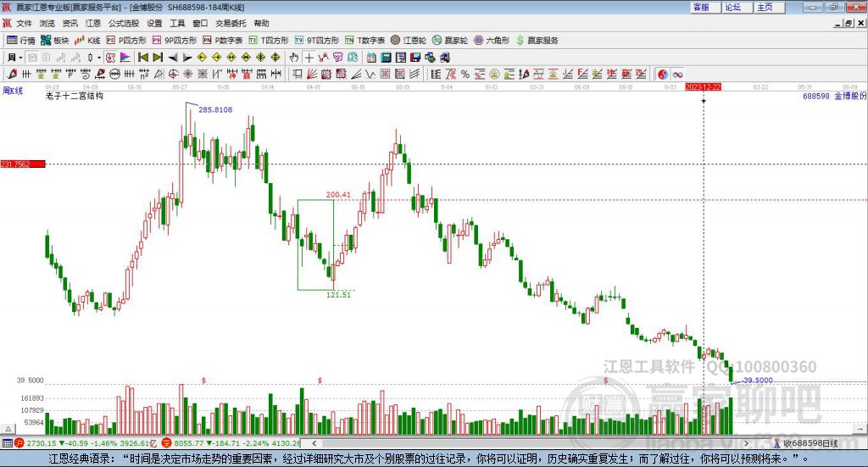The width and height of the screenshot is (868, 467).
Task: Open the calculator icon
Action: (386, 58)
